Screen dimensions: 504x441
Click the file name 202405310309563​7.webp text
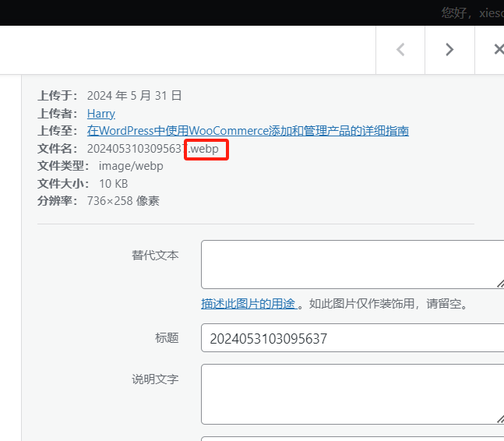(x=153, y=149)
